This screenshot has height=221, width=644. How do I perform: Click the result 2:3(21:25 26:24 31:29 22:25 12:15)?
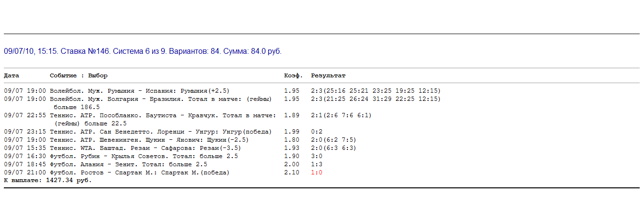tap(376, 99)
